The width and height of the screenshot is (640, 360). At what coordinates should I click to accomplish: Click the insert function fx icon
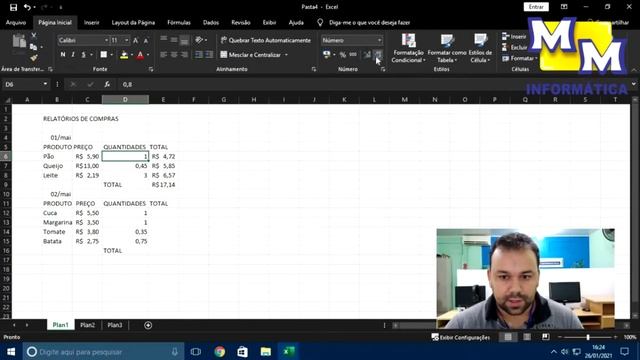[107, 84]
